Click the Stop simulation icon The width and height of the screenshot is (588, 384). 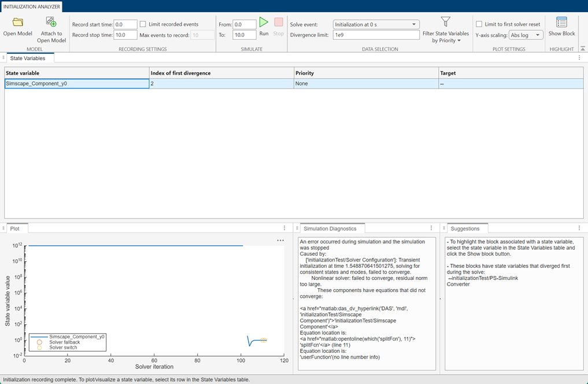pos(278,23)
